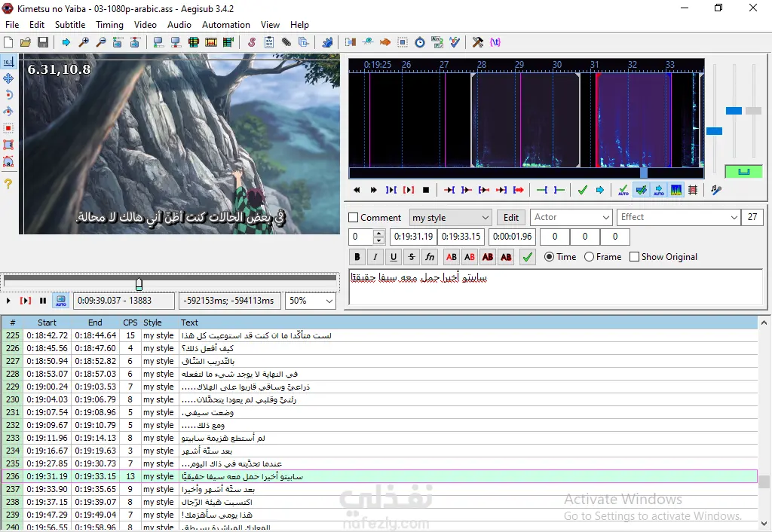Screen dimensions: 772x532
Task: Enable the Comment checkbox
Action: (353, 218)
